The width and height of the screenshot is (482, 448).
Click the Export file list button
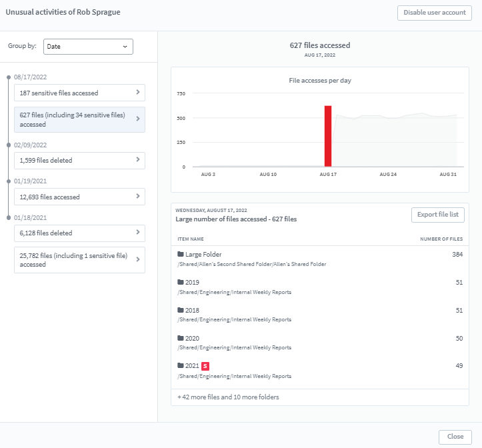point(437,215)
